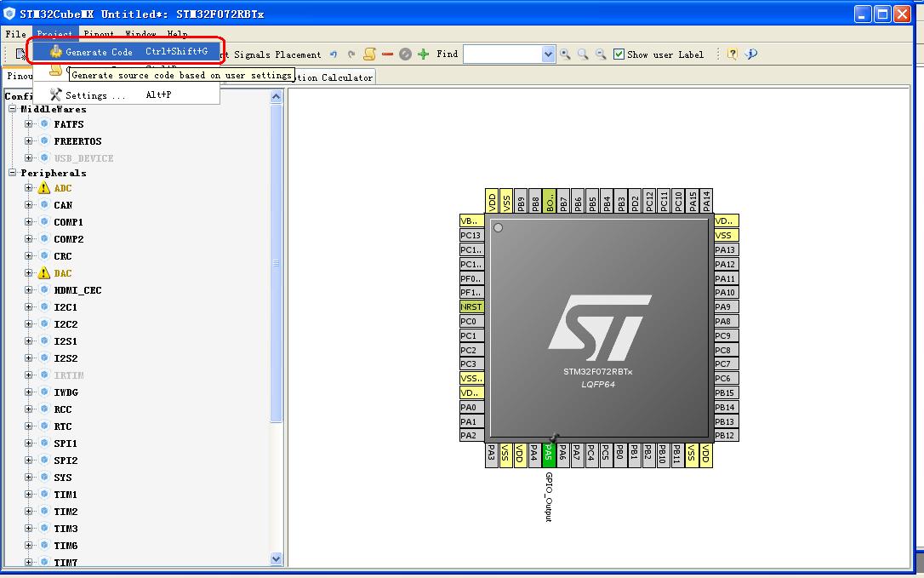
Task: Click the CAN peripheral icon
Action: point(44,205)
